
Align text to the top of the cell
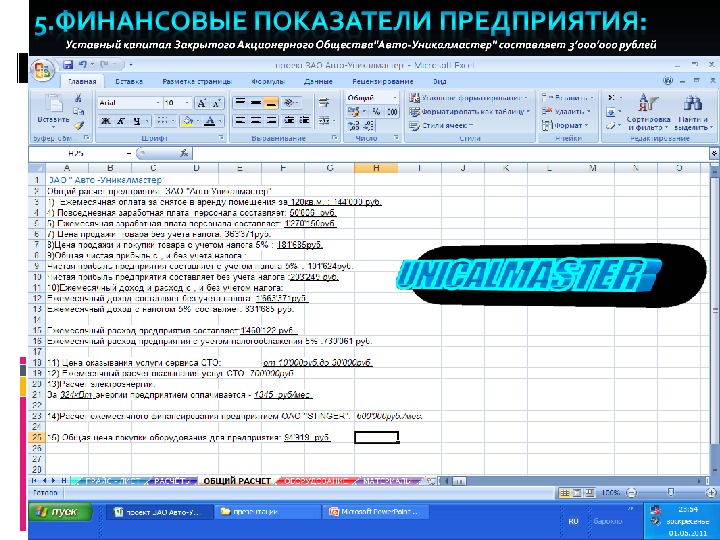coord(240,102)
